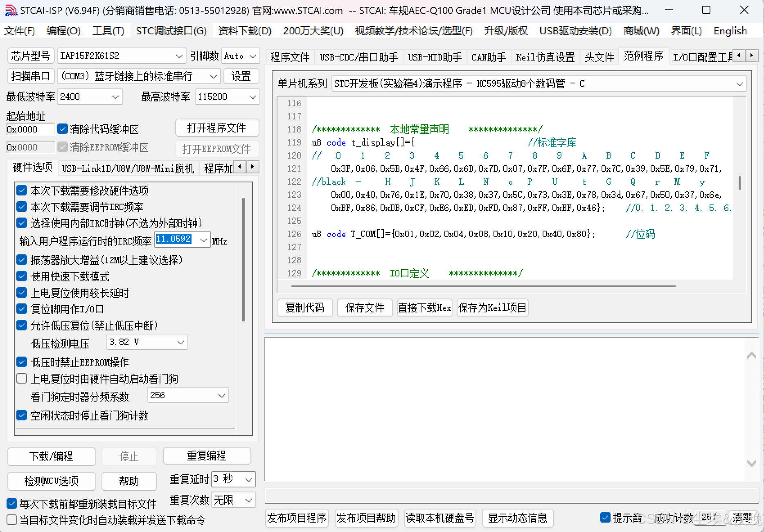Switch to 程序文件 tab
The width and height of the screenshot is (764, 532).
290,57
